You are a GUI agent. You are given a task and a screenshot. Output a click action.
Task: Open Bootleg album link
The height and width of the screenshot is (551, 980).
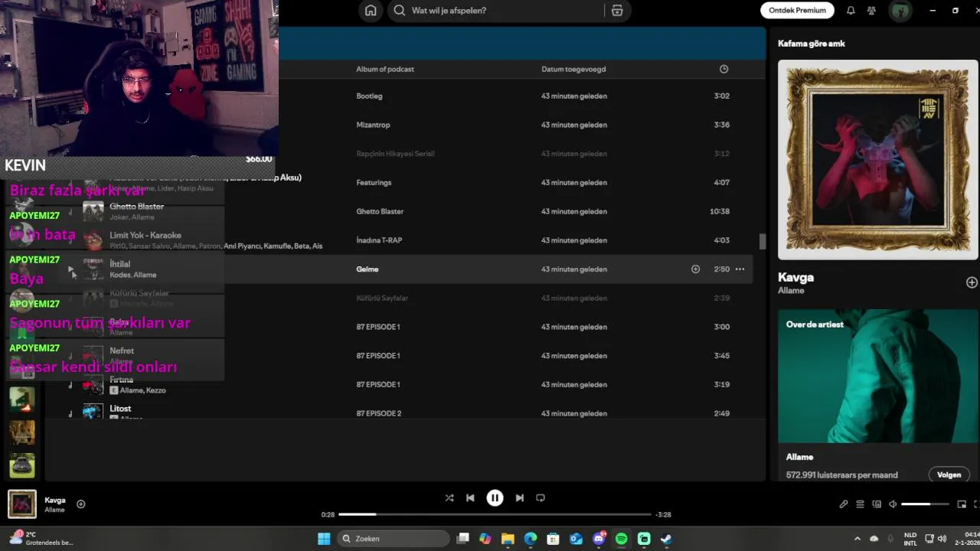coord(369,96)
